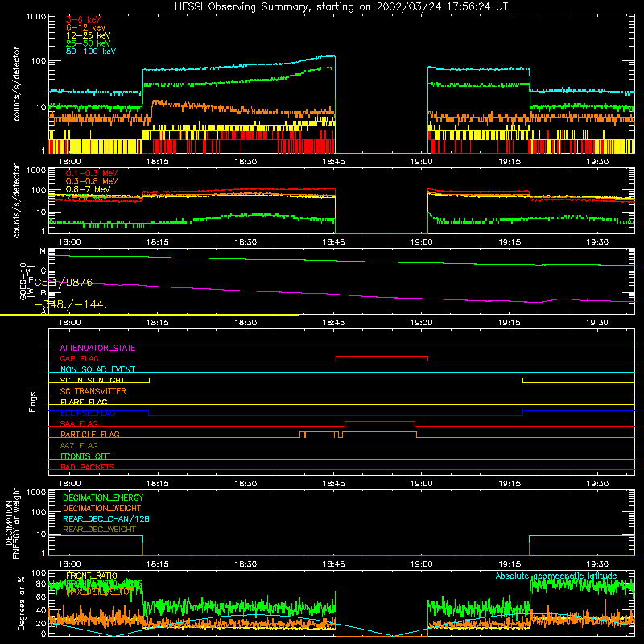
Task: Click the HESSI Observing Summary title text
Action: point(341,6)
